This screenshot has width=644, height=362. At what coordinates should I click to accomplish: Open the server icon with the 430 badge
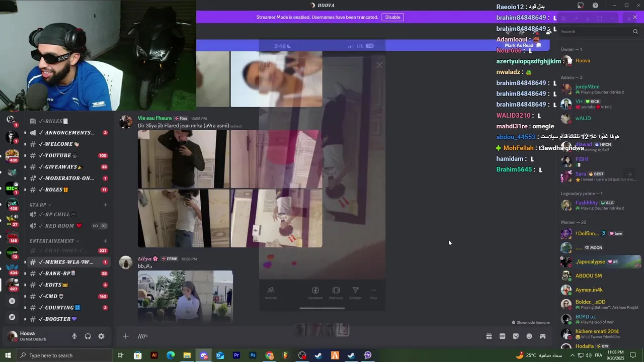point(12,156)
